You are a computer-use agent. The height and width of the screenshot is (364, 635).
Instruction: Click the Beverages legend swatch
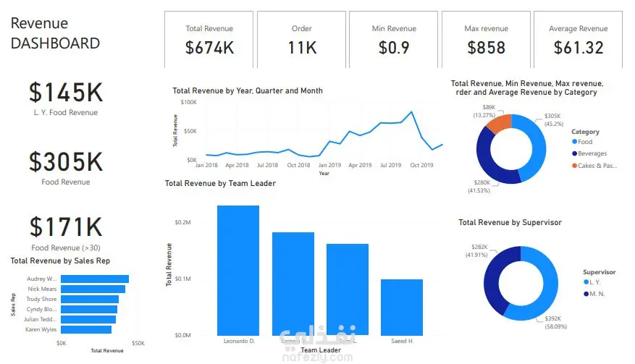click(x=574, y=153)
